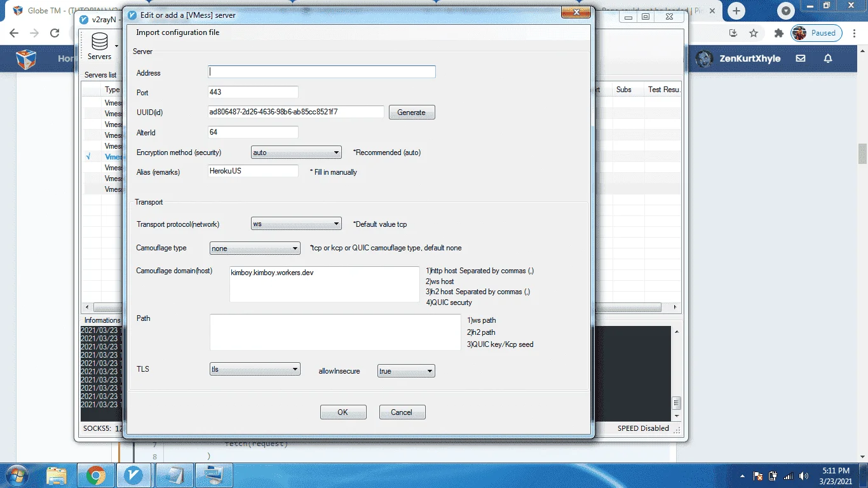The height and width of the screenshot is (488, 868).
Task: Open a new Chrome tab
Action: pyautogui.click(x=736, y=11)
